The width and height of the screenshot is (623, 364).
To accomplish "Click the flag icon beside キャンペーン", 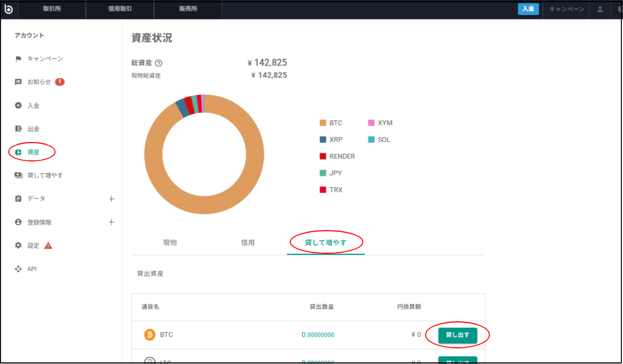I will [x=18, y=59].
